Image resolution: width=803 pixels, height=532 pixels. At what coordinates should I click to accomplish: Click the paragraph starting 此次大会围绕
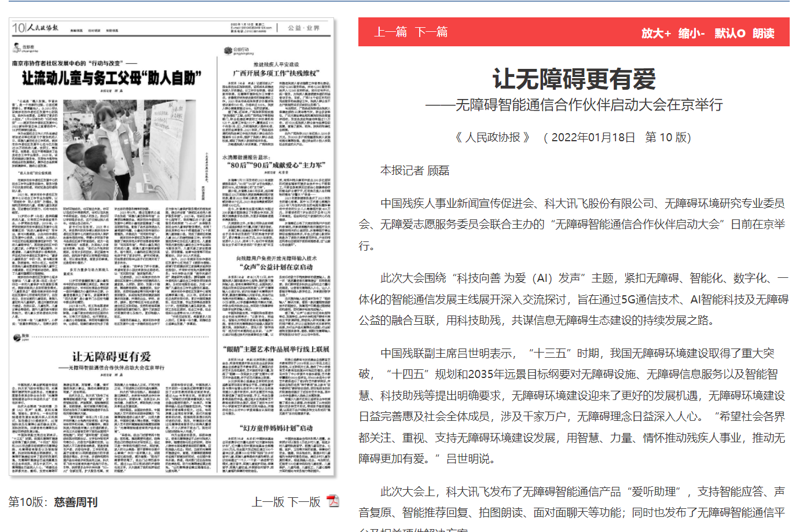[x=573, y=299]
